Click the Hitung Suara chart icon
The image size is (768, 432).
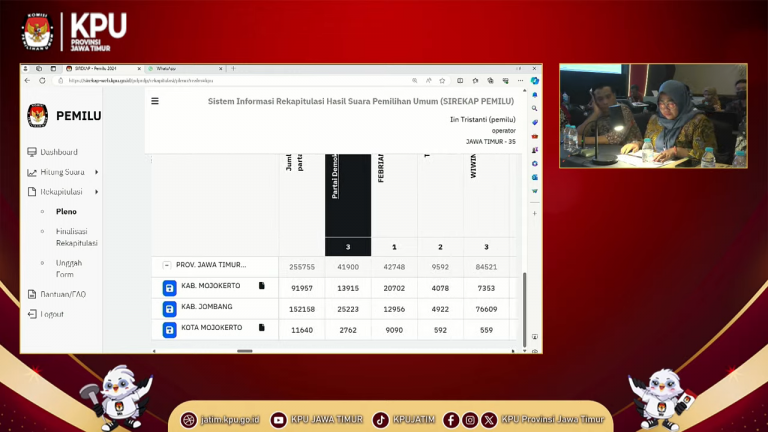pos(32,172)
